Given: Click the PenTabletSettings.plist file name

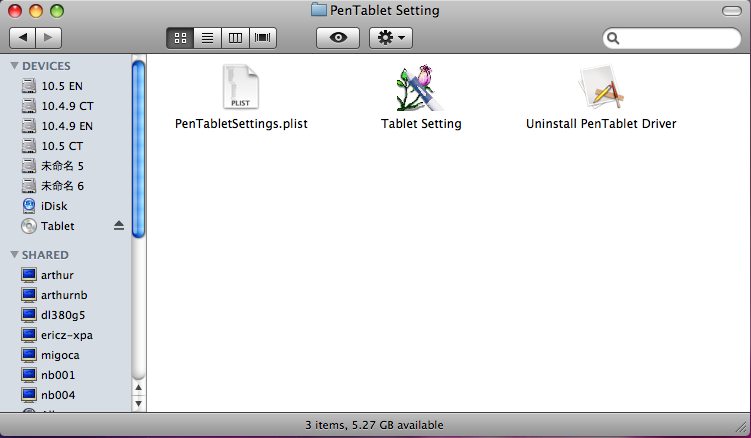Looking at the screenshot, I should point(241,124).
